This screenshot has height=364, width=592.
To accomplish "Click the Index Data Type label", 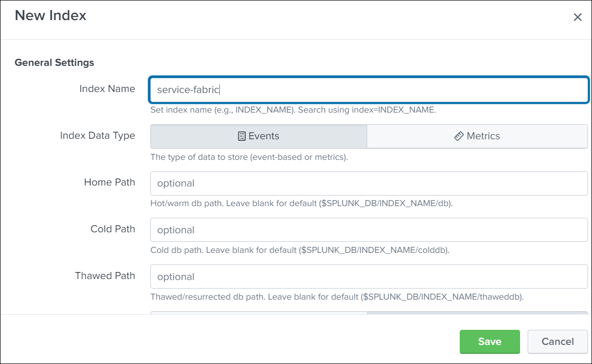I will click(98, 135).
